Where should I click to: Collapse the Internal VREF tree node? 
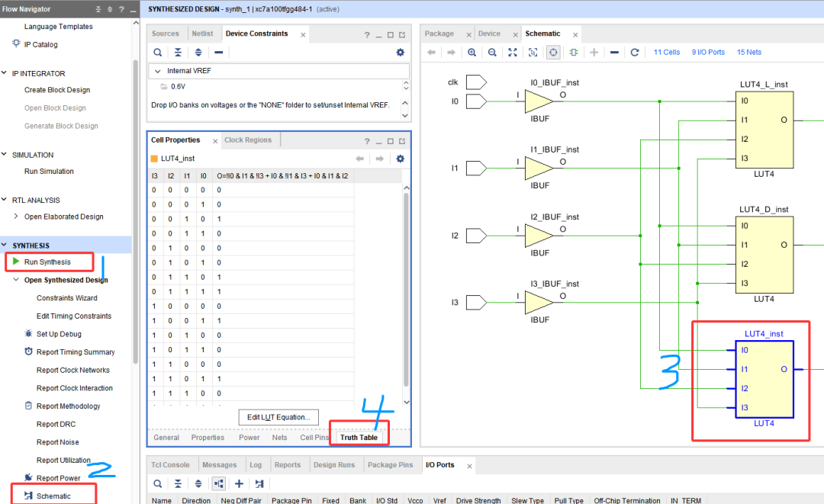tap(158, 71)
